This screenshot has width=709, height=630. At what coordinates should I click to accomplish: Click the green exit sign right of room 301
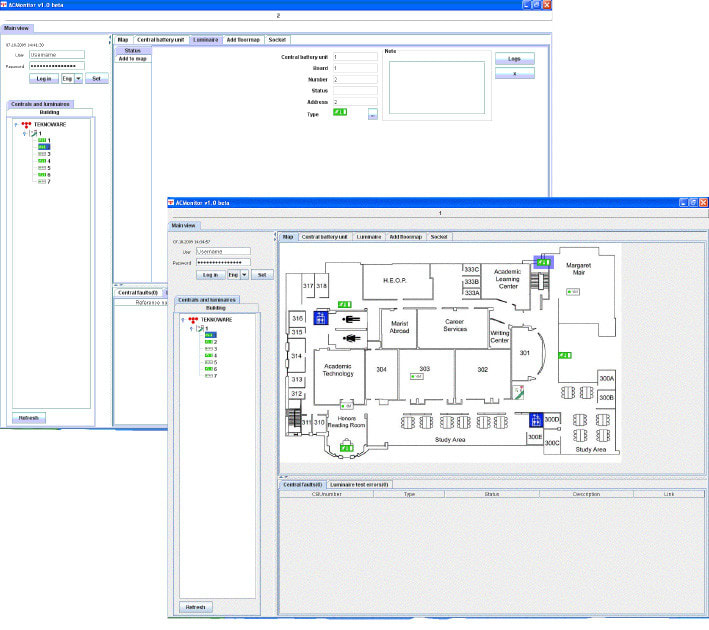(x=565, y=355)
